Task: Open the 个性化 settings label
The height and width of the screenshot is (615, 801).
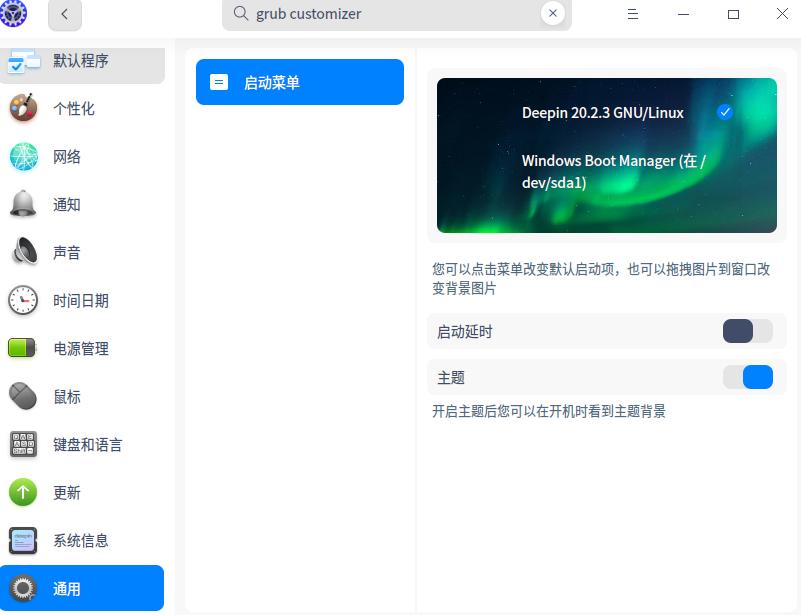Action: (74, 109)
